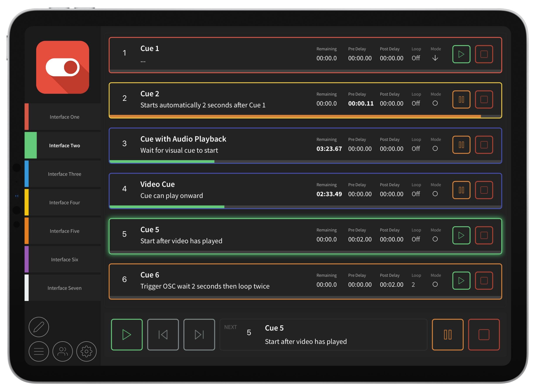Open Interface Six
536x392 pixels.
tap(63, 259)
